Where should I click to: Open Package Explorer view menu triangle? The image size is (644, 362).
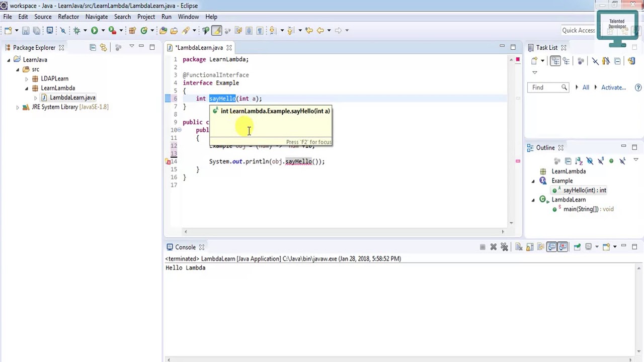point(131,47)
